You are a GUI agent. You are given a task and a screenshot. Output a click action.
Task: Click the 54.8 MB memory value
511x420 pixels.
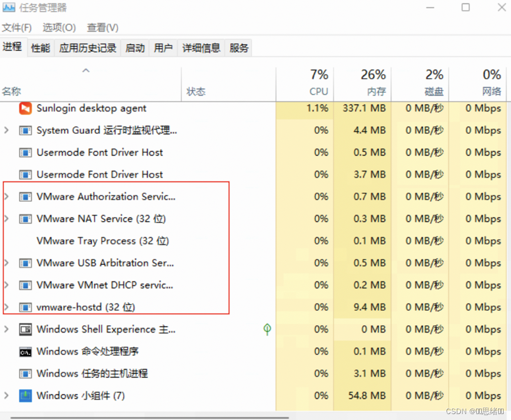point(367,396)
